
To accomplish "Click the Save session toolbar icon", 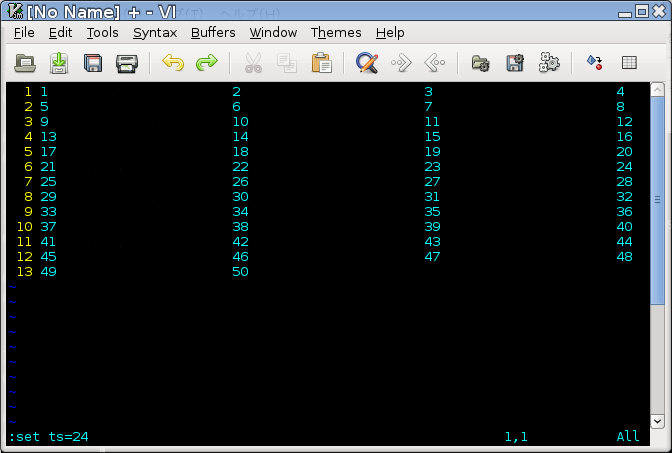I will 515,64.
